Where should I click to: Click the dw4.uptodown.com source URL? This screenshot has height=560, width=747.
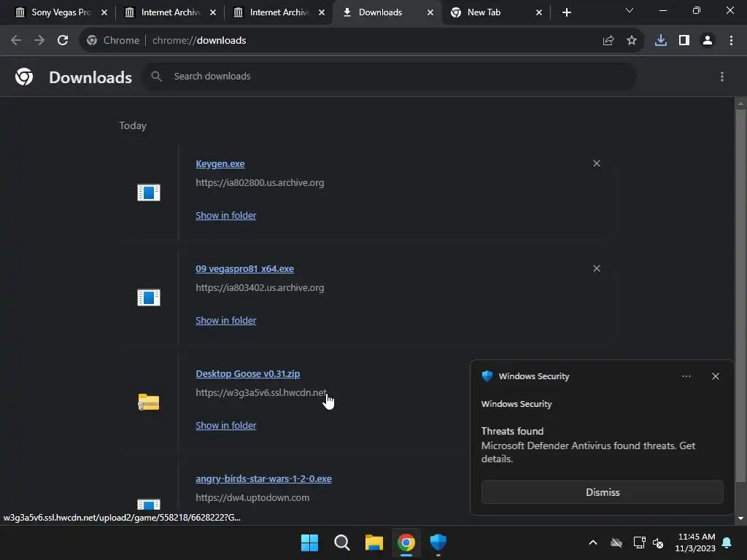pos(252,497)
